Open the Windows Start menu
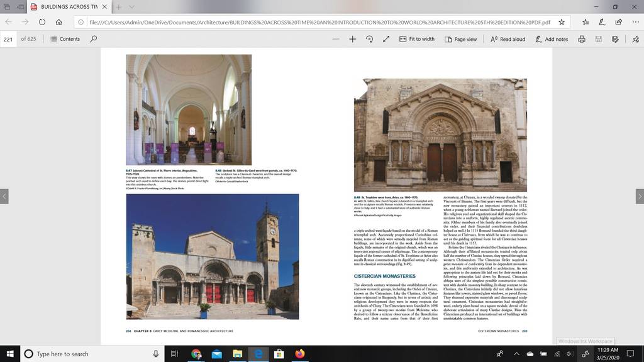This screenshot has width=644, height=362. click(10, 354)
